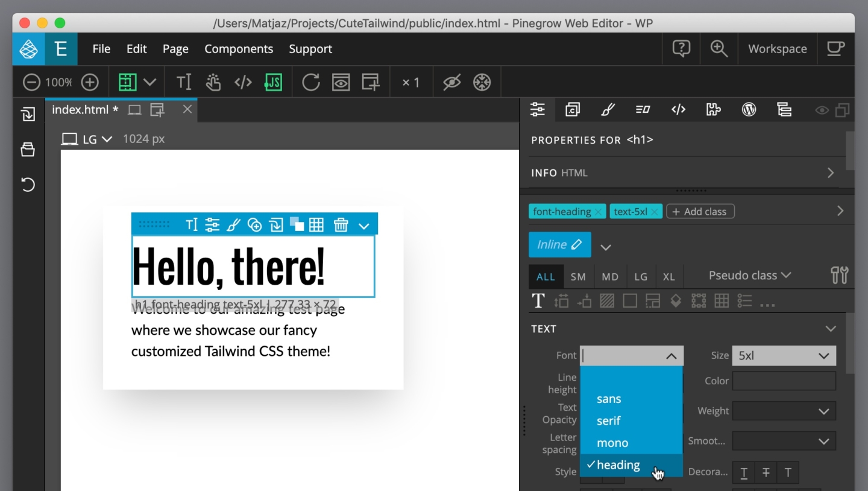Viewport: 868px width, 491px height.
Task: Click the blue E editor mode icon
Action: pos(61,49)
